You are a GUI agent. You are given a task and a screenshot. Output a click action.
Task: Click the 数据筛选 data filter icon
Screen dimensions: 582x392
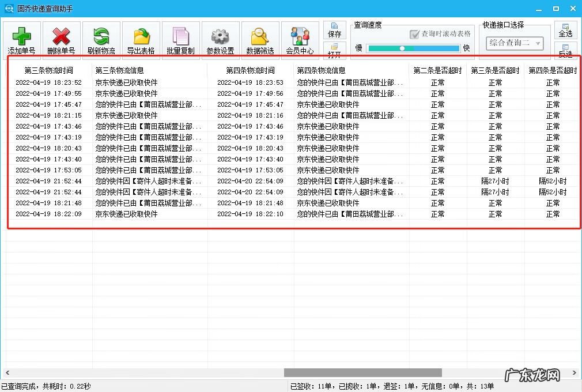(x=259, y=39)
